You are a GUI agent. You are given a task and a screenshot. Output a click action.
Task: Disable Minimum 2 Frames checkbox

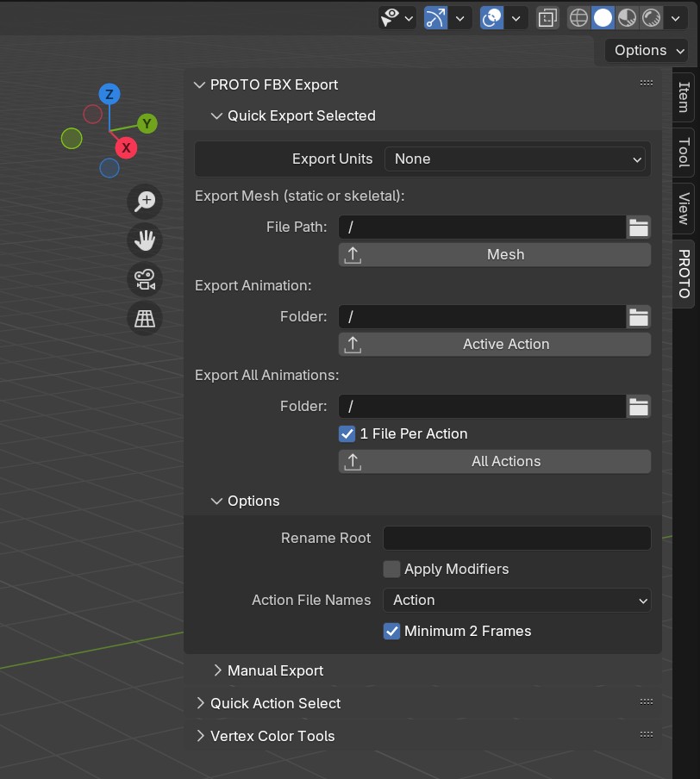392,631
